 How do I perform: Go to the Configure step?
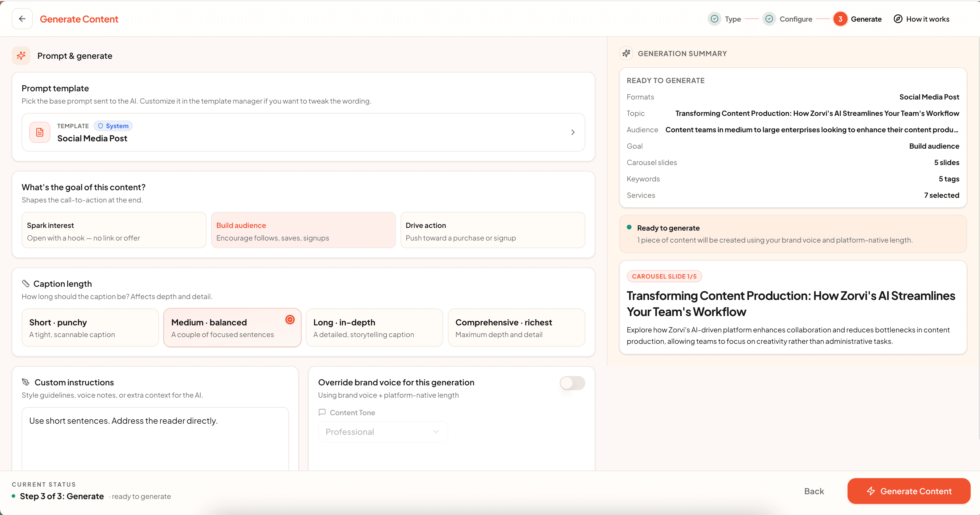[x=796, y=19]
